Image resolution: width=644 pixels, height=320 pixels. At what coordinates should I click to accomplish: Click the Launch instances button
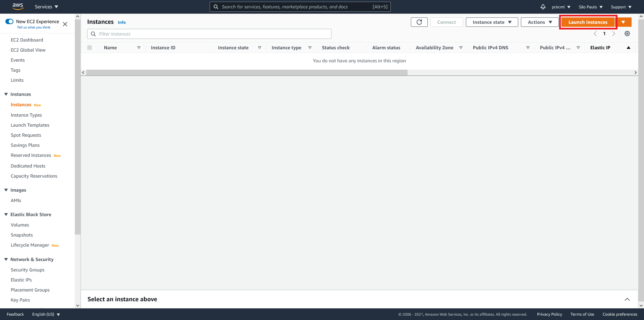tap(587, 22)
